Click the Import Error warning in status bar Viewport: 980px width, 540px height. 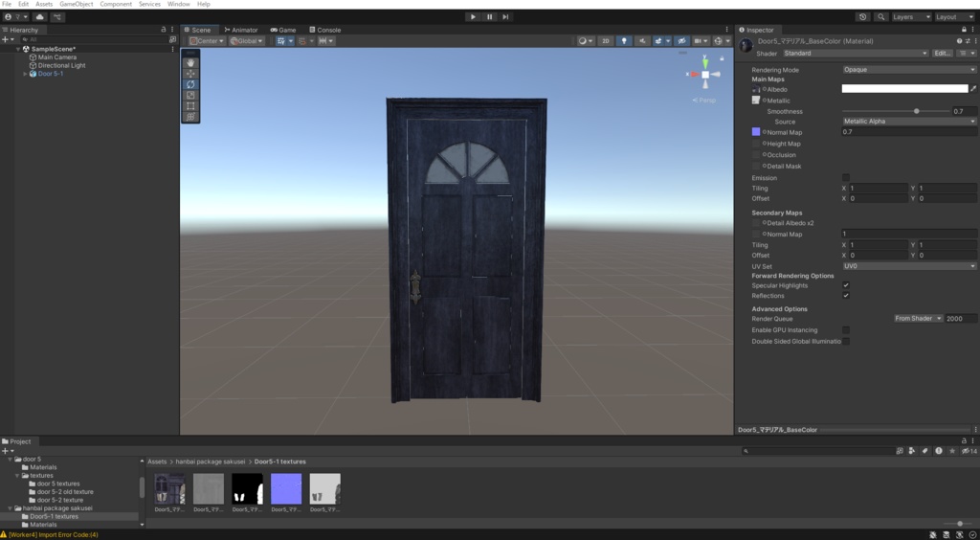tap(50, 535)
